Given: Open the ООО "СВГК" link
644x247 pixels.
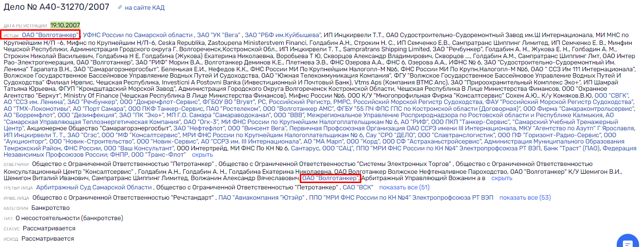Looking at the screenshot, I should [x=610, y=95].
